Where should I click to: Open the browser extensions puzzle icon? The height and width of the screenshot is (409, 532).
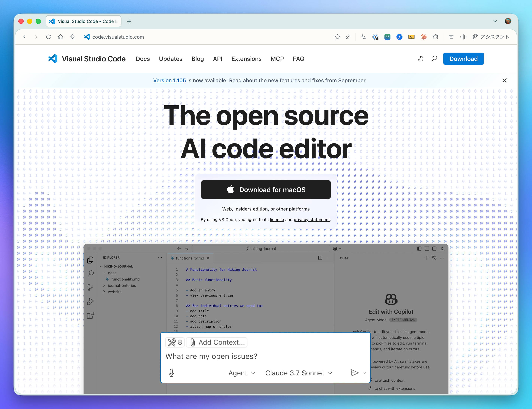click(435, 37)
